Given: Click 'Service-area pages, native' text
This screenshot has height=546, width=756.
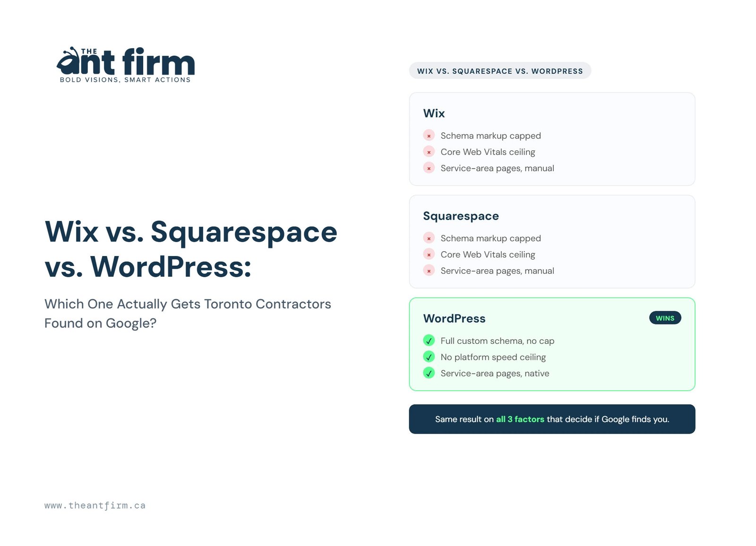Looking at the screenshot, I should pyautogui.click(x=495, y=373).
